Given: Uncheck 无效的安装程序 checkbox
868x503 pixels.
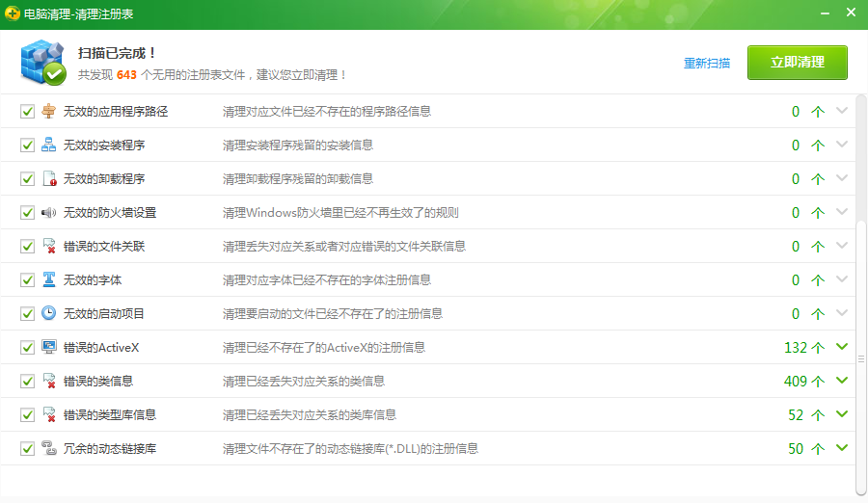Looking at the screenshot, I should 27,146.
